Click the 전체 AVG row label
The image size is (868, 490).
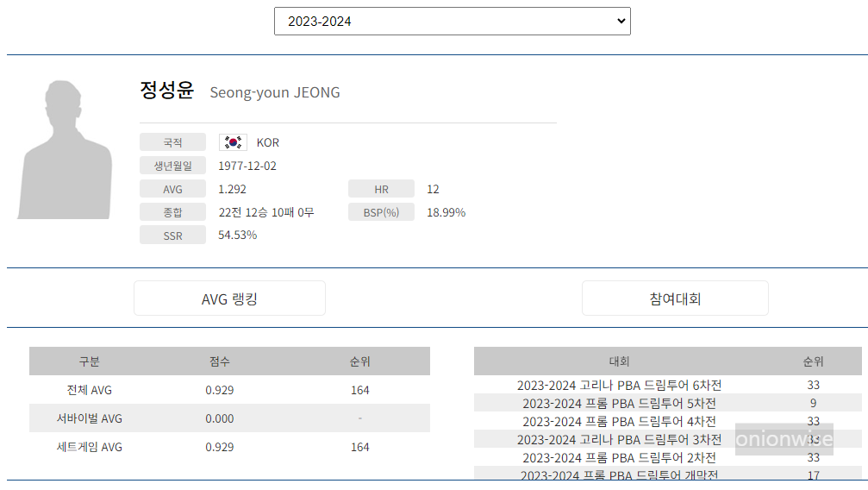pyautogui.click(x=89, y=390)
